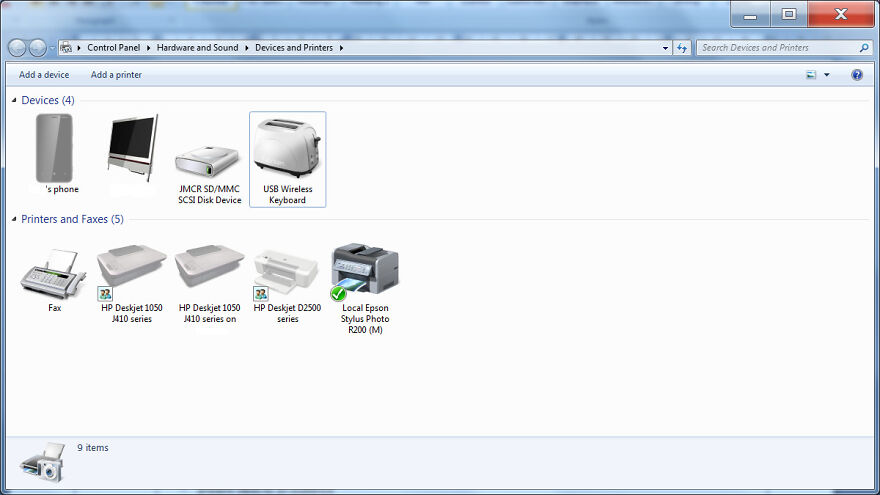The image size is (880, 495).
Task: Open the recent pages dropdown arrow
Action: pyautogui.click(x=52, y=48)
